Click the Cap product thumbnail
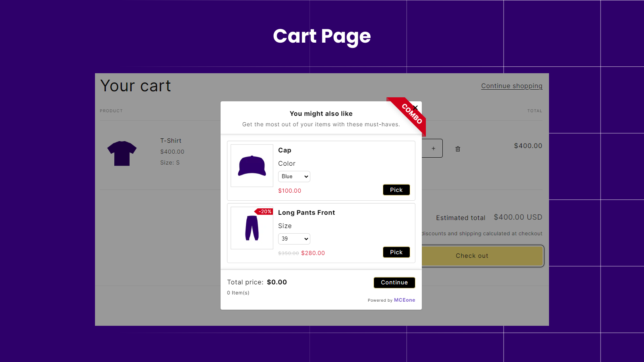The image size is (644, 362). (x=252, y=166)
